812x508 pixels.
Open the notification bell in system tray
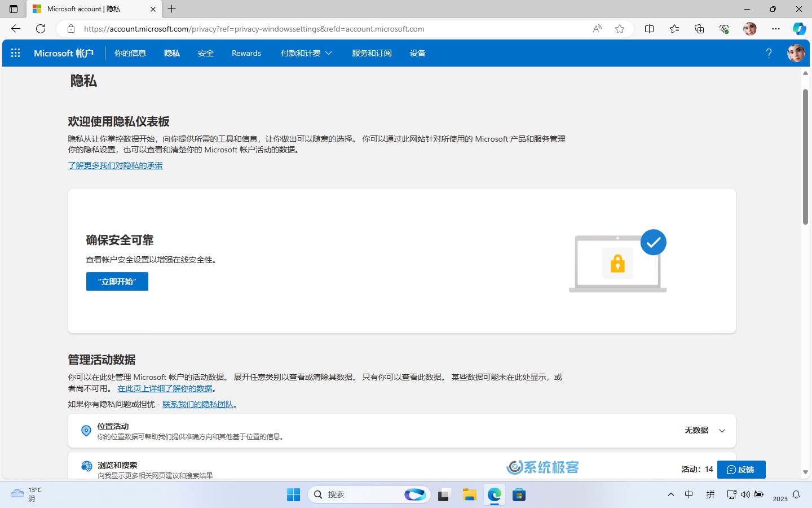coord(796,494)
